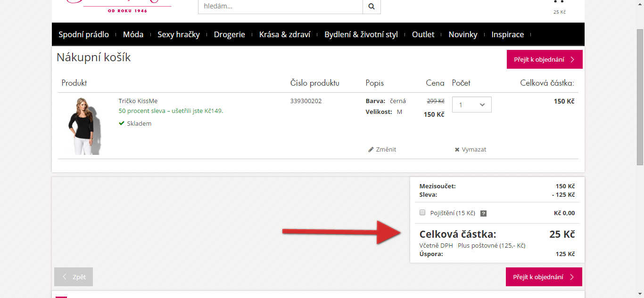Viewport: 644px width, 298px height.
Task: Remove item using Vymazat cross icon
Action: point(457,150)
